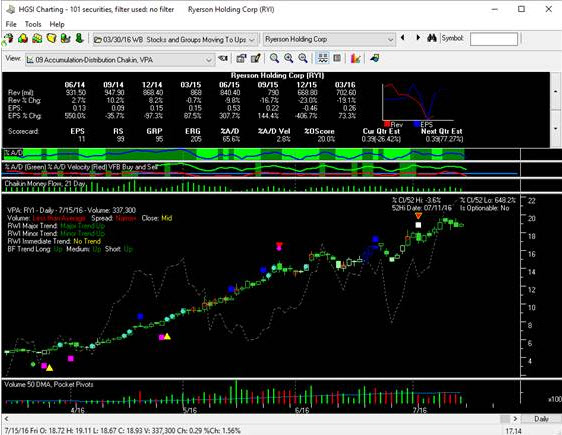Minimize the HGSI Charting window
The width and height of the screenshot is (562, 435).
pos(495,9)
